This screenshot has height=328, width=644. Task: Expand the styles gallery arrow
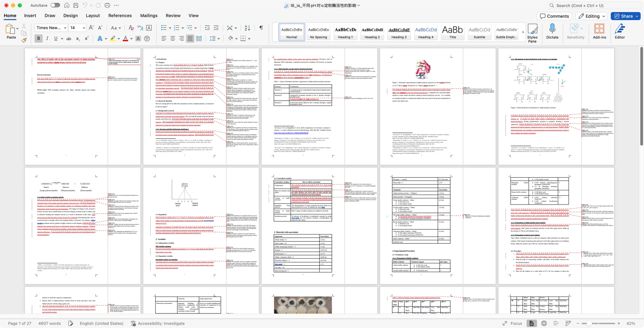pos(523,32)
